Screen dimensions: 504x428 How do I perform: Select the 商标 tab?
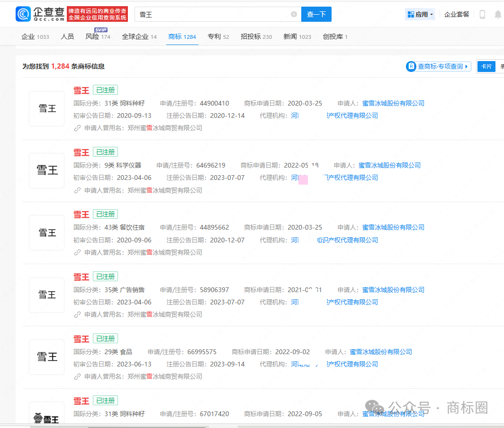(x=182, y=36)
